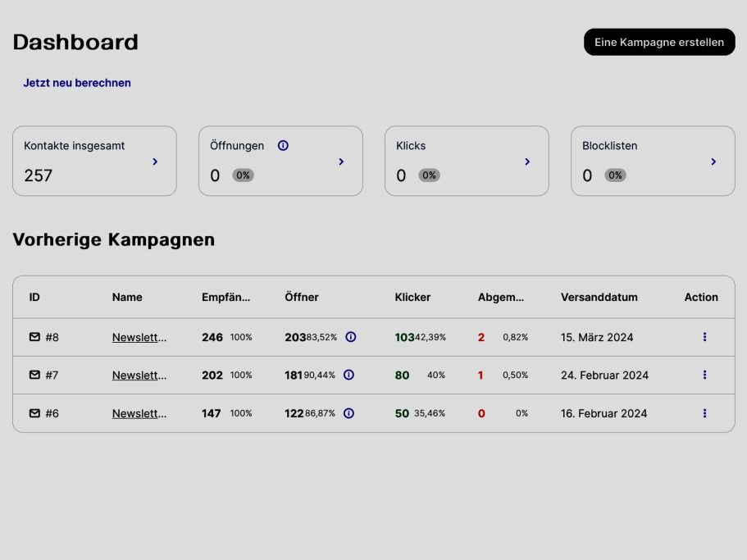The height and width of the screenshot is (560, 747).
Task: Click the Öffner column header
Action: click(x=302, y=298)
